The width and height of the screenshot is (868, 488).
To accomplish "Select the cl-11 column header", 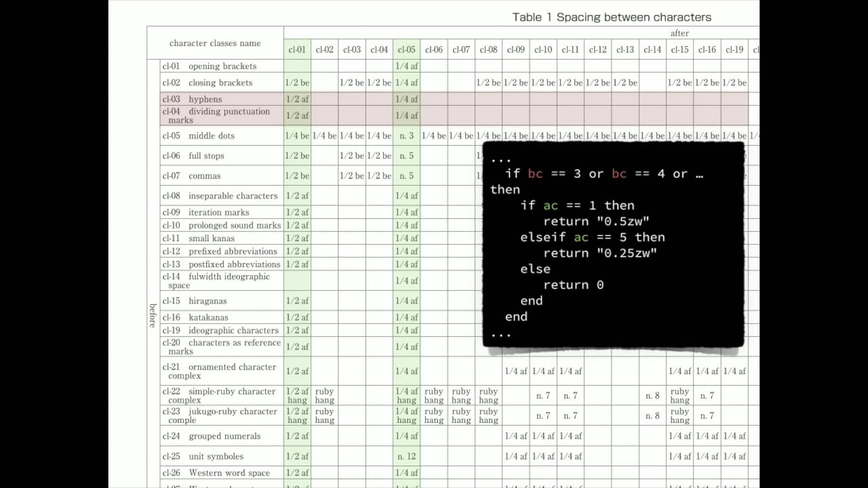I will tap(570, 49).
